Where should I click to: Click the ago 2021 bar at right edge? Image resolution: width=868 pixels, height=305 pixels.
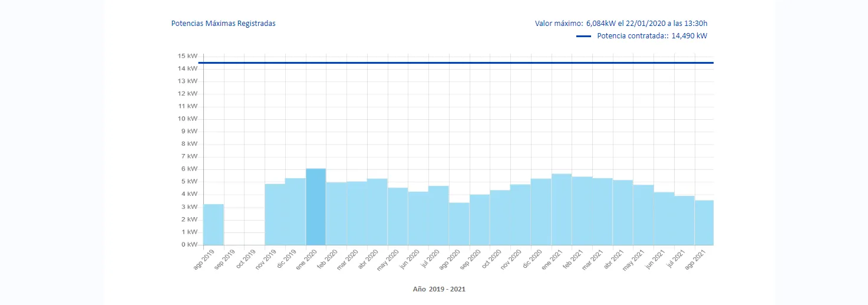704,222
